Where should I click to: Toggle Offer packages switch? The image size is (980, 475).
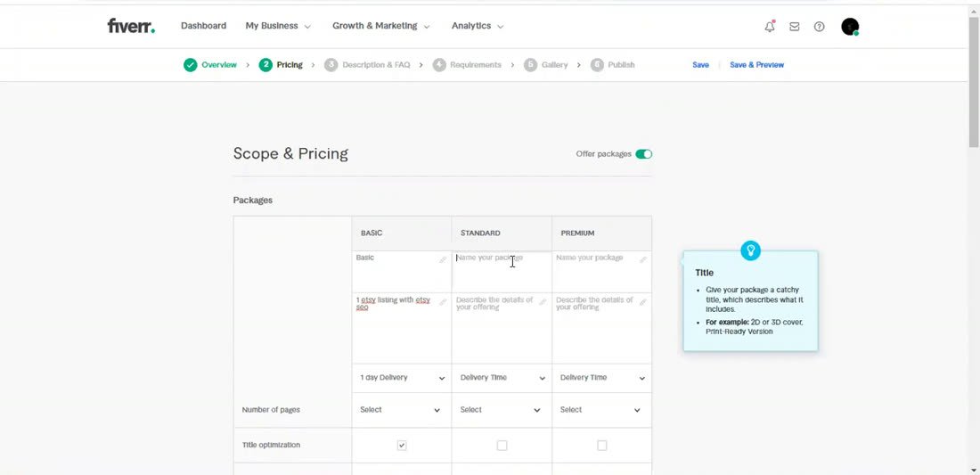tap(644, 154)
